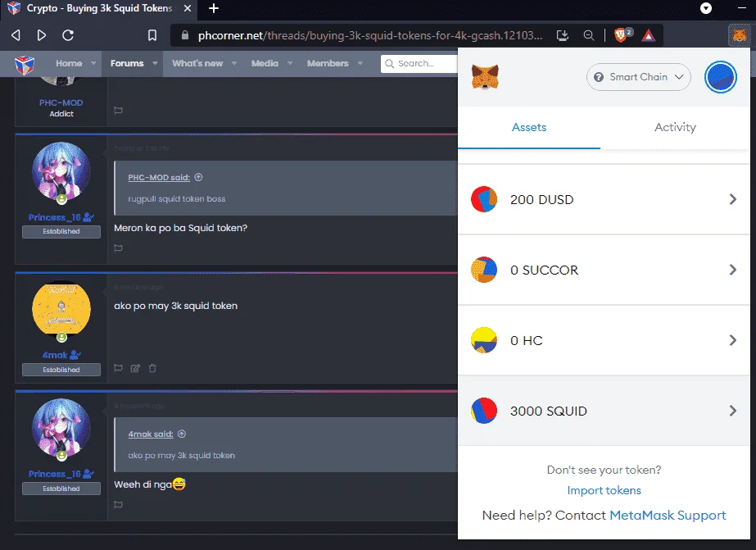Open the Forums menu
Viewport: 756px width, 550px height.
click(x=127, y=63)
